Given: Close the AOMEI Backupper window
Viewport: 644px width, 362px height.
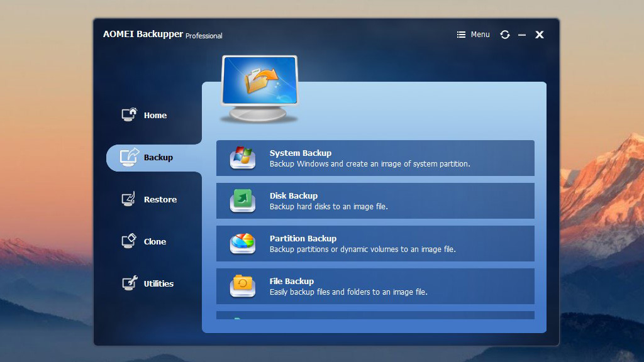Looking at the screenshot, I should (x=539, y=35).
